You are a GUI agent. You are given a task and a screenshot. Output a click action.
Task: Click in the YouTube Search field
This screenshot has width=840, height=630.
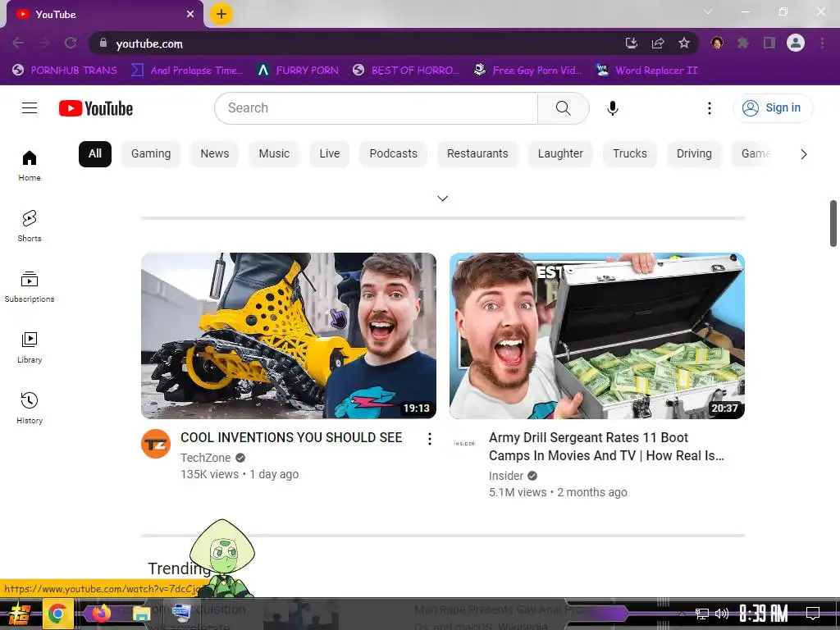pos(376,108)
